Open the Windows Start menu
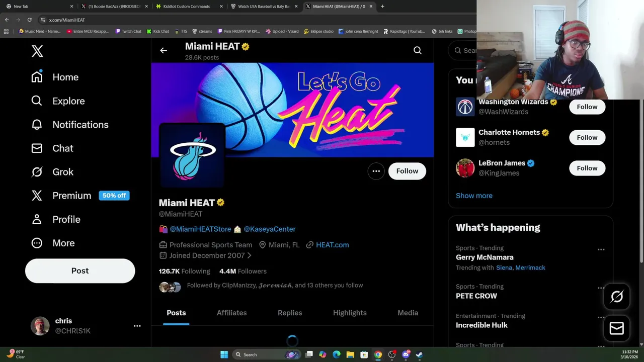The width and height of the screenshot is (644, 362). coord(224,354)
